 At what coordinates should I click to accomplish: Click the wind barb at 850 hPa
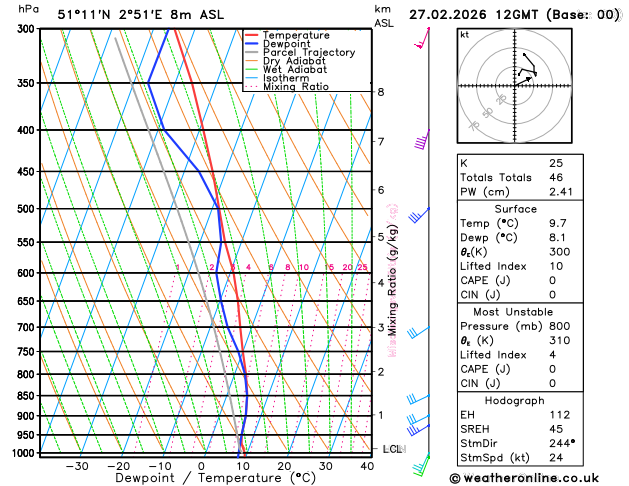click(x=418, y=399)
